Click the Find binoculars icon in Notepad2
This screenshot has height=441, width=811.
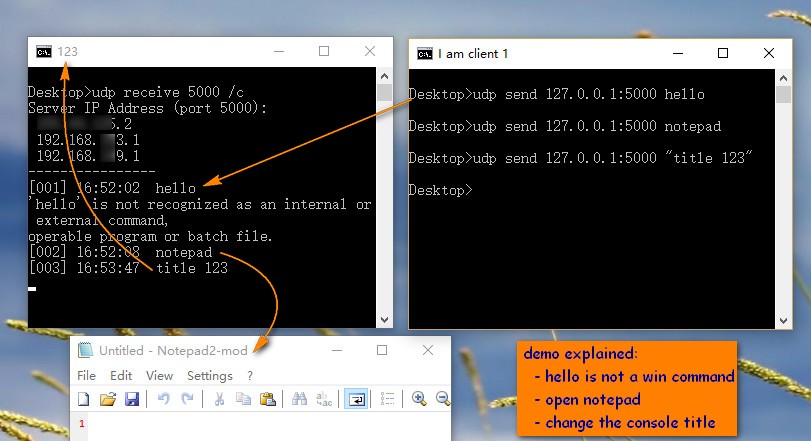pos(299,399)
